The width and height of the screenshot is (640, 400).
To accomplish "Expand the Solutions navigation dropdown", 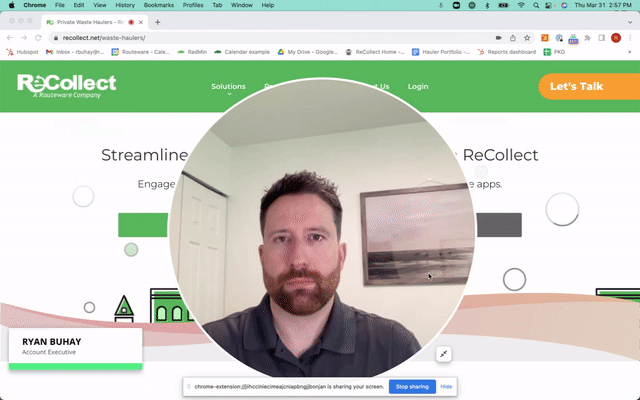I will point(228,87).
